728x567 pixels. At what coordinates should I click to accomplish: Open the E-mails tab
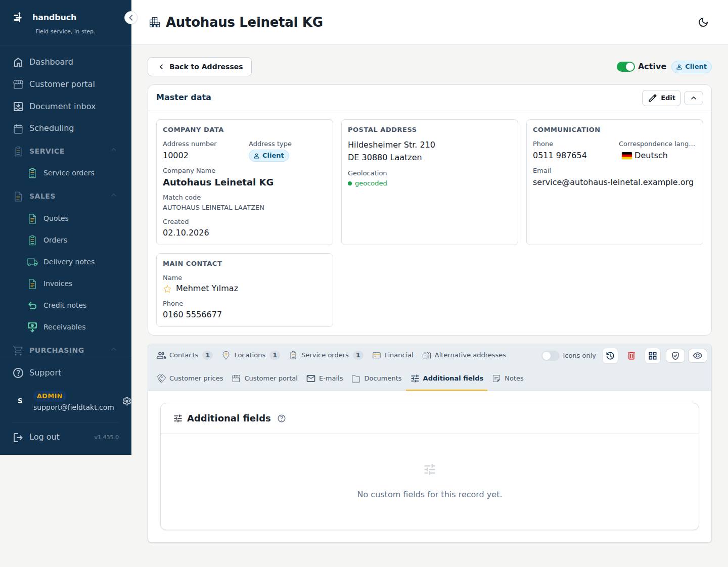[x=325, y=379]
